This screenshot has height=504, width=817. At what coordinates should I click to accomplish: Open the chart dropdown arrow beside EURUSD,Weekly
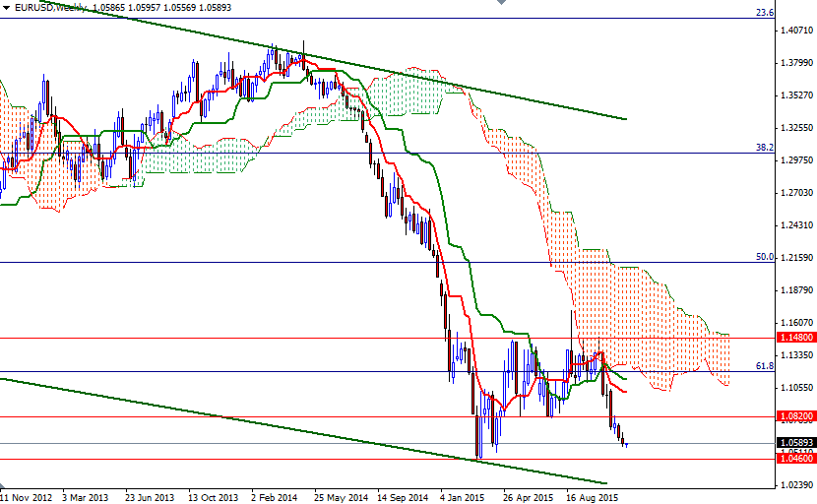[x=6, y=8]
